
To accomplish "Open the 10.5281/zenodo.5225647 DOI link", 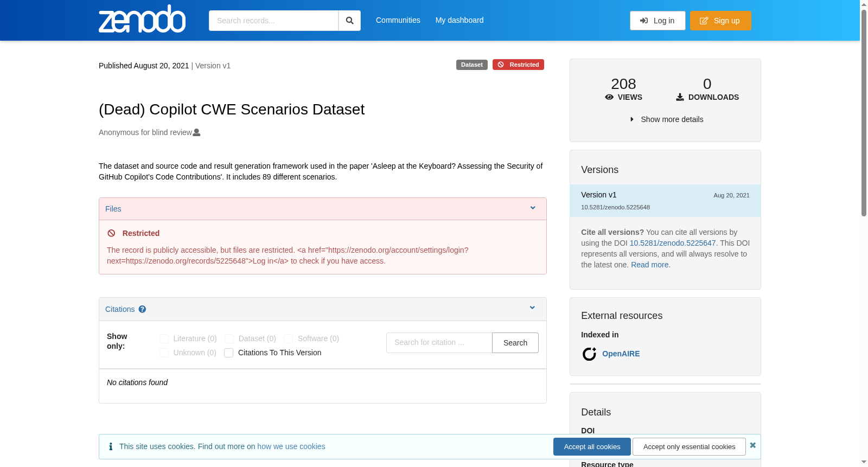I will point(673,243).
